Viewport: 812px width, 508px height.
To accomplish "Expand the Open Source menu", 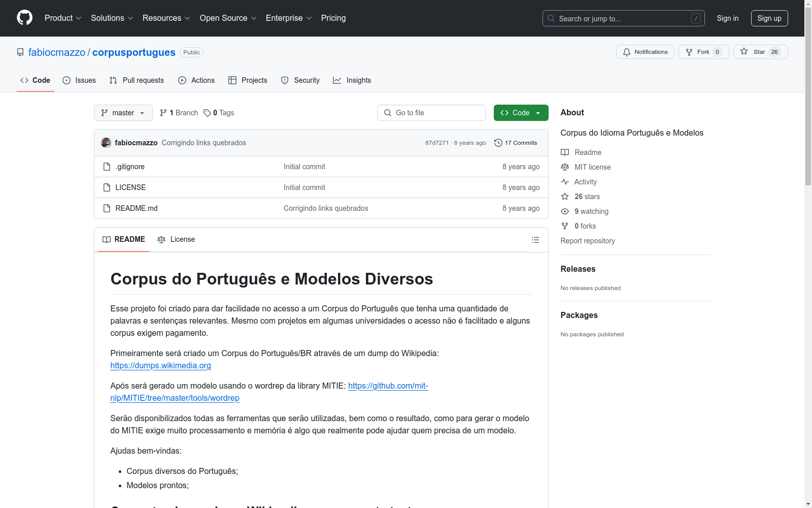I will point(228,18).
